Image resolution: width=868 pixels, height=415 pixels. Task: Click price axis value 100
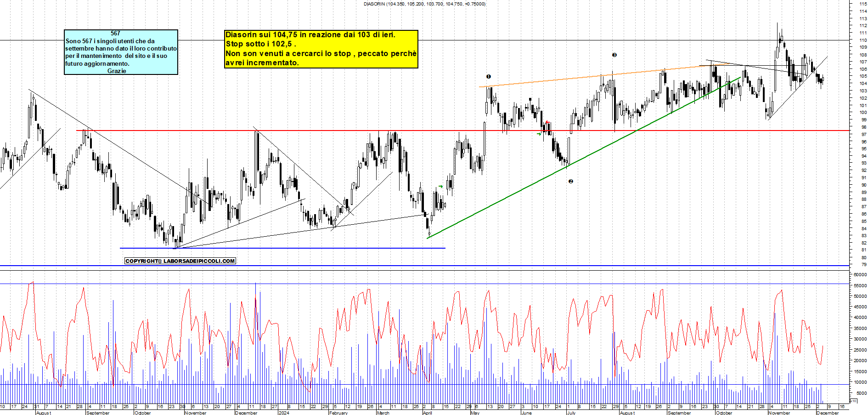click(x=863, y=113)
